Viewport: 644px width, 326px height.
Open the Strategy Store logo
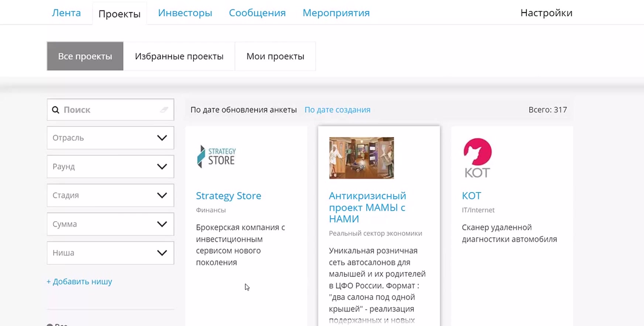coord(216,157)
